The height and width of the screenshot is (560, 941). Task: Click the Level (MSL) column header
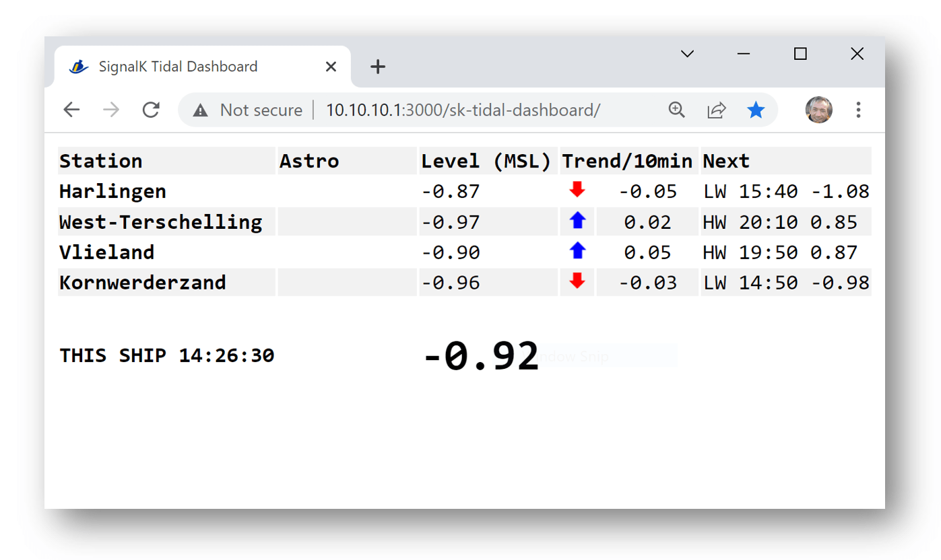[x=488, y=161]
